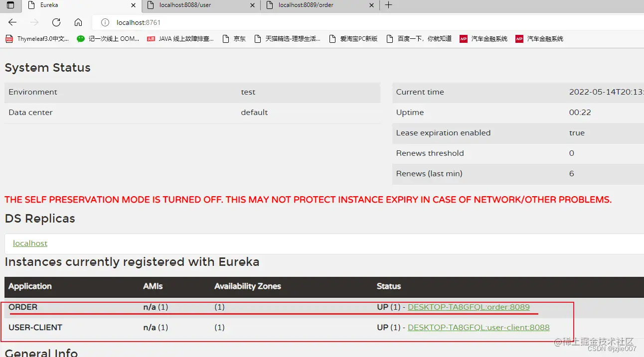Click the Renews threshold label
Screen dimensions: 644x357
click(430, 153)
